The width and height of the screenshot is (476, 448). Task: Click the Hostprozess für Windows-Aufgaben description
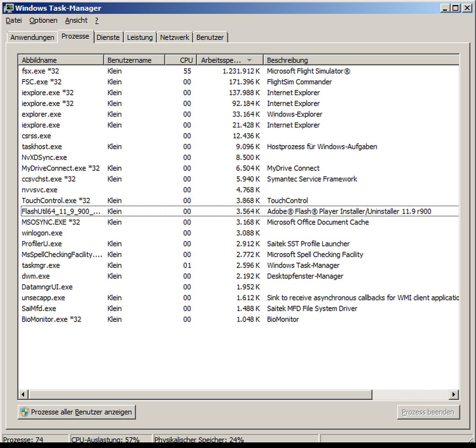coord(322,146)
